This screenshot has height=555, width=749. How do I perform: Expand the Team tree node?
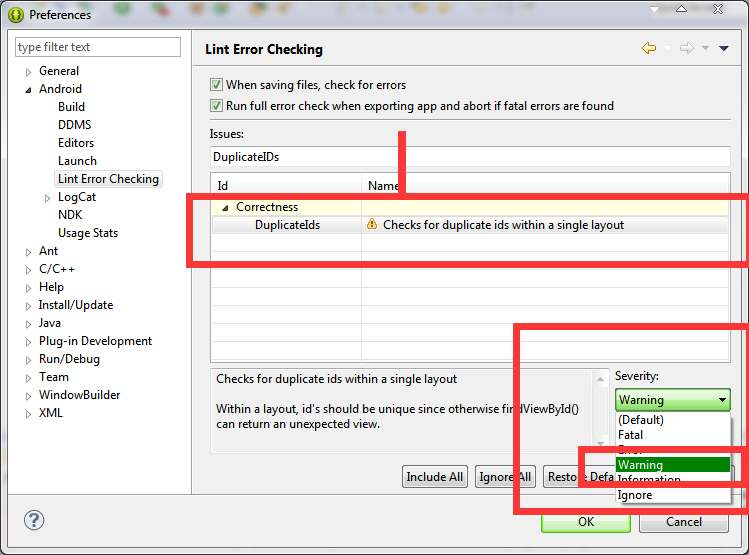pyautogui.click(x=28, y=378)
